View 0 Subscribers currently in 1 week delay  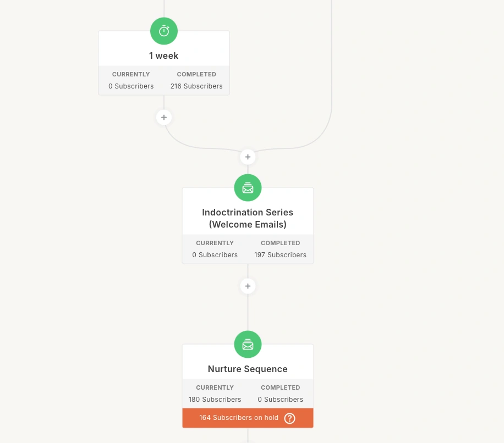[x=131, y=86]
